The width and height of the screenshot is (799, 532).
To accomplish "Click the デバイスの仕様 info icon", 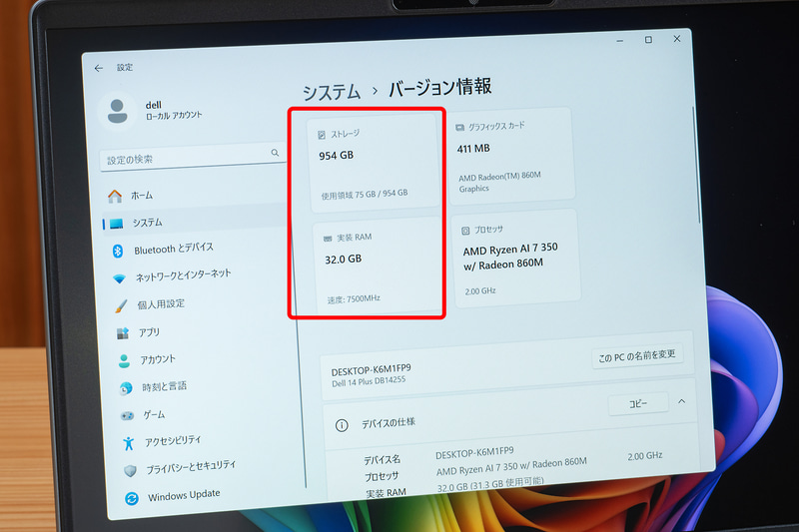I will click(x=342, y=425).
